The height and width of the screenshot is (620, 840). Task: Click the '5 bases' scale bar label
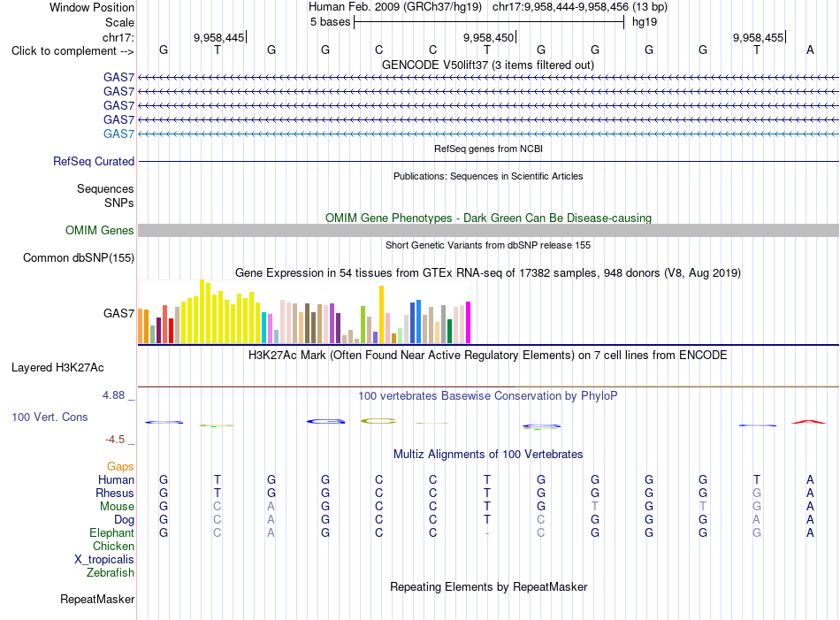pyautogui.click(x=330, y=22)
